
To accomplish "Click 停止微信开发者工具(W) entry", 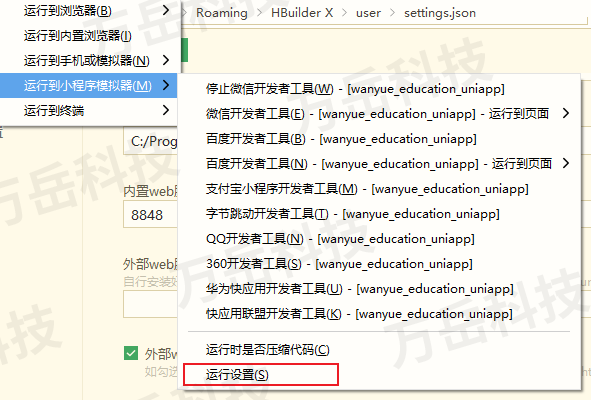I will pos(379,89).
